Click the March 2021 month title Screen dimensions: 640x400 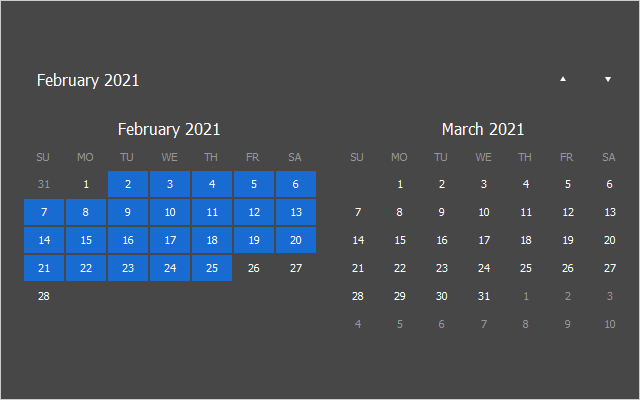483,129
